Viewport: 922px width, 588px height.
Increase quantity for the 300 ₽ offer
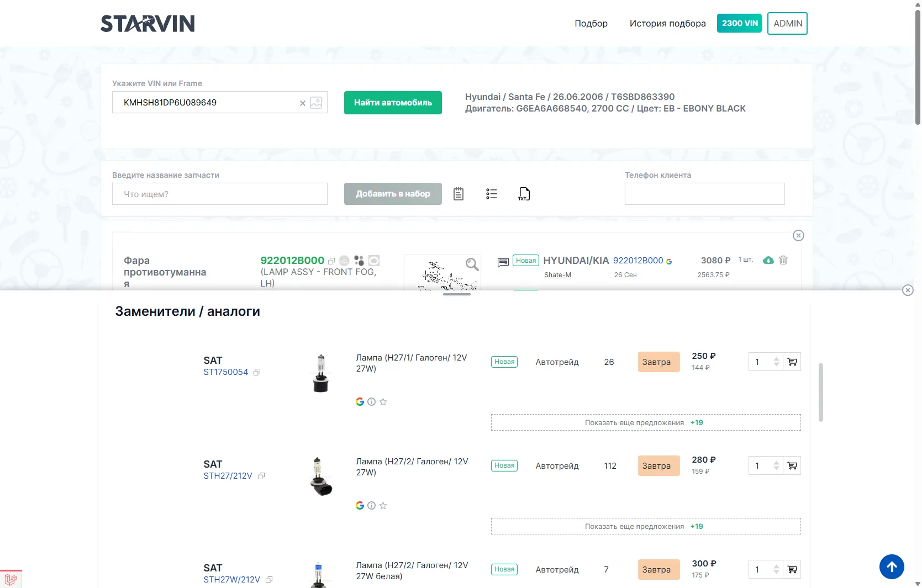point(776,566)
